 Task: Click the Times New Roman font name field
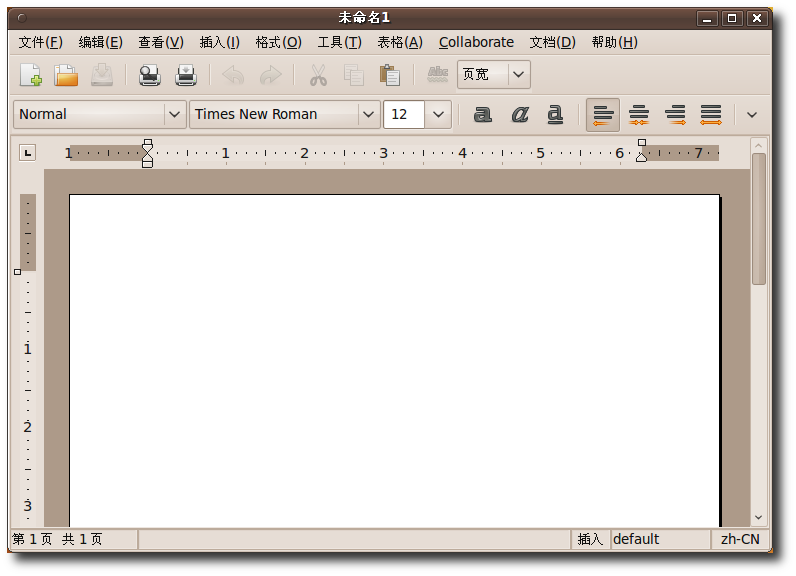coord(274,115)
